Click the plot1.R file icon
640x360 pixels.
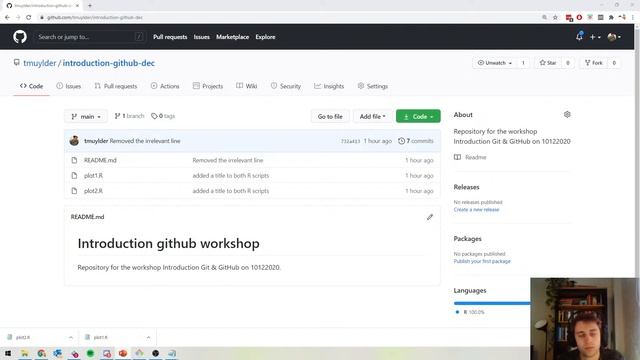[74, 176]
